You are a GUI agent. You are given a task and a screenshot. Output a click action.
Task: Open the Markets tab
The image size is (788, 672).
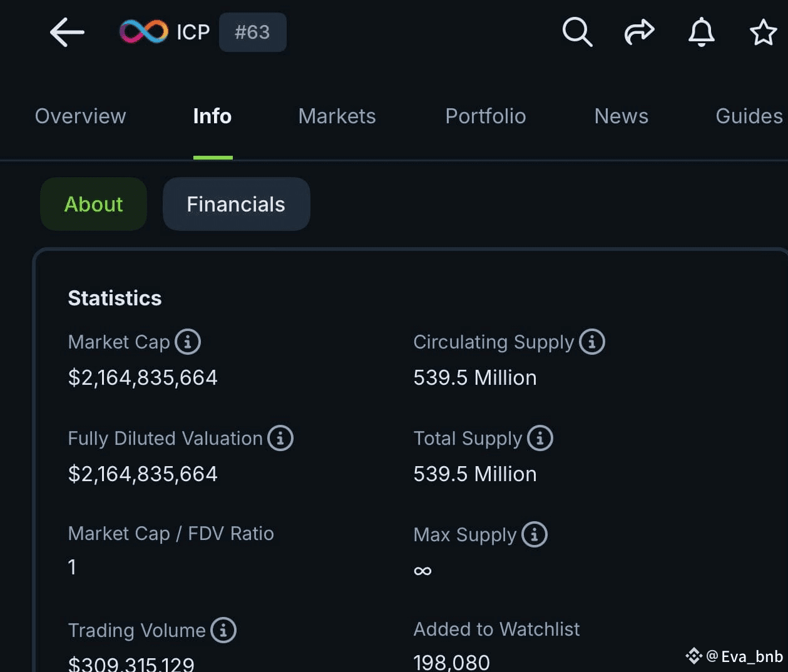[x=337, y=116]
